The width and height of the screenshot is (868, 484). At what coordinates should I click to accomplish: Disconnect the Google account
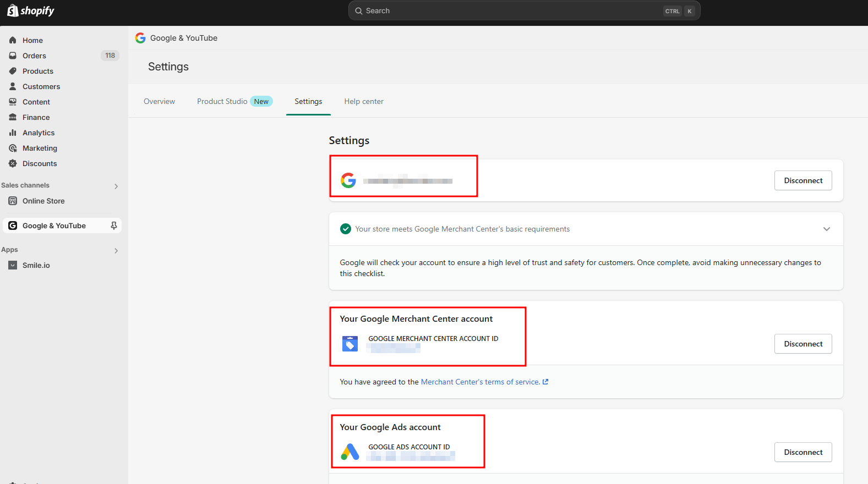pyautogui.click(x=803, y=180)
